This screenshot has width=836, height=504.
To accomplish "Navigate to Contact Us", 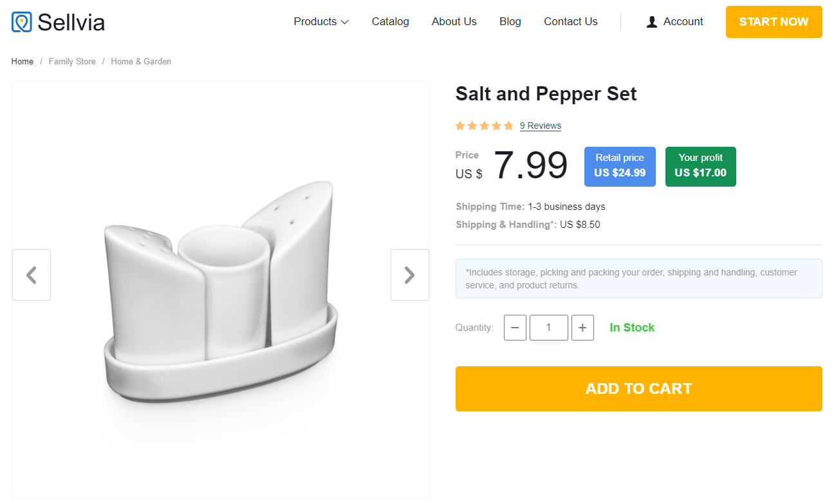I will 570,22.
